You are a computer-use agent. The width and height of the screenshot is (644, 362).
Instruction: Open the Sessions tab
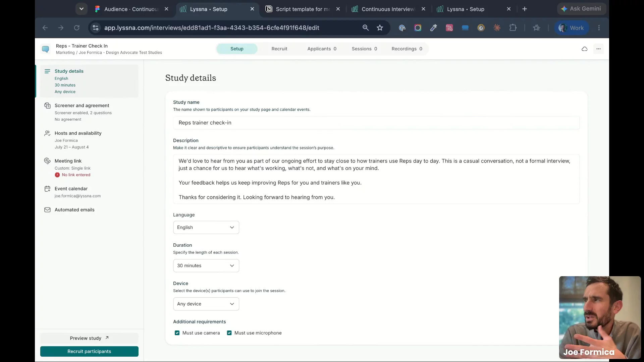tap(365, 49)
